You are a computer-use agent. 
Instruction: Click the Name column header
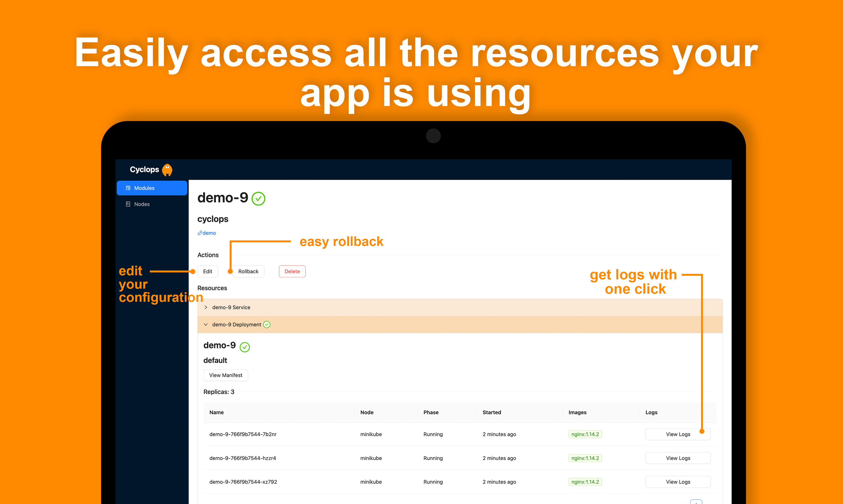point(216,412)
